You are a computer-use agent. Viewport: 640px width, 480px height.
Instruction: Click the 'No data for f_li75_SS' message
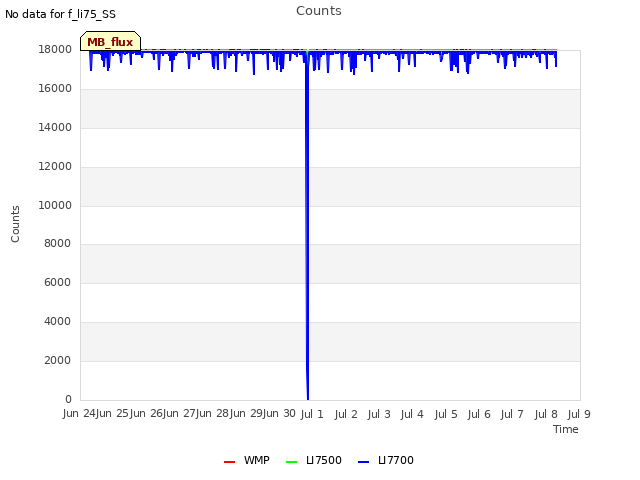[x=60, y=14]
